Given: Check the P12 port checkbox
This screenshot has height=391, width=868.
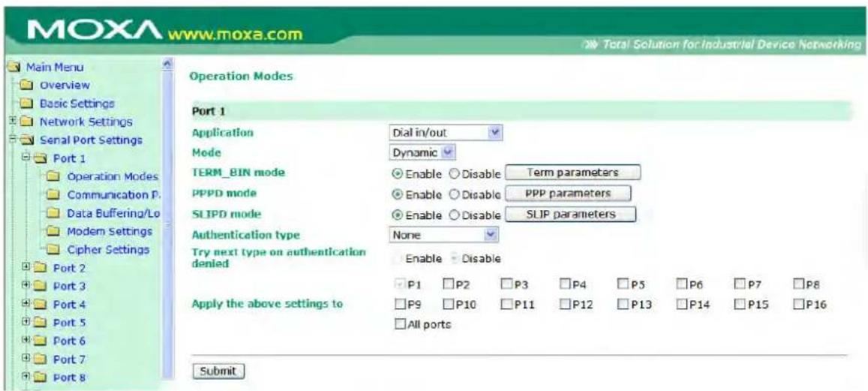Looking at the screenshot, I should (565, 304).
